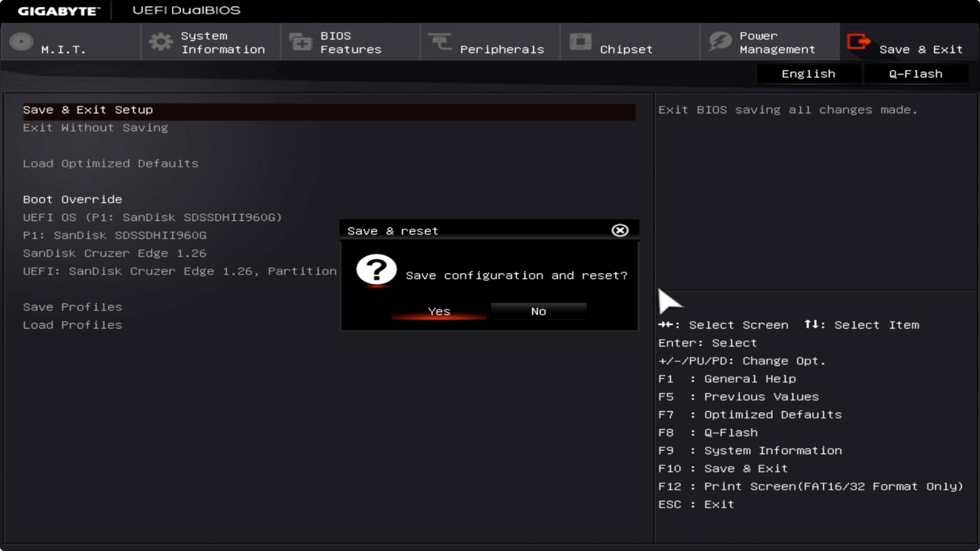Viewport: 980px width, 551px height.
Task: Open the Load Profiles submenu
Action: pyautogui.click(x=72, y=325)
